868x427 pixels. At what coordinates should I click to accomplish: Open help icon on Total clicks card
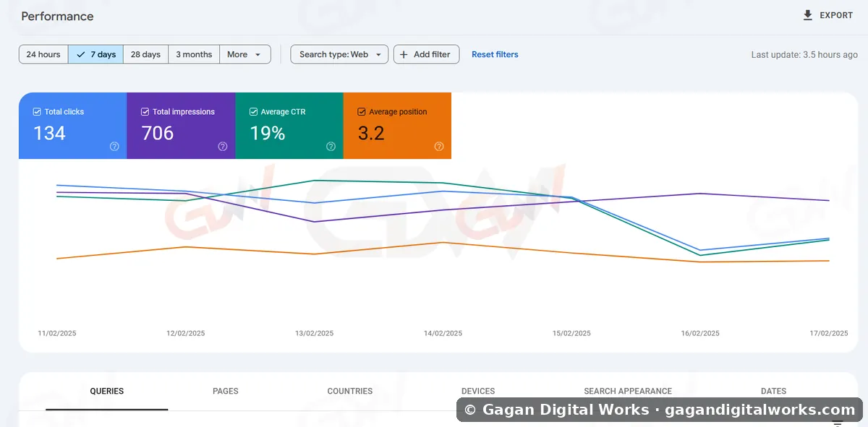(114, 146)
